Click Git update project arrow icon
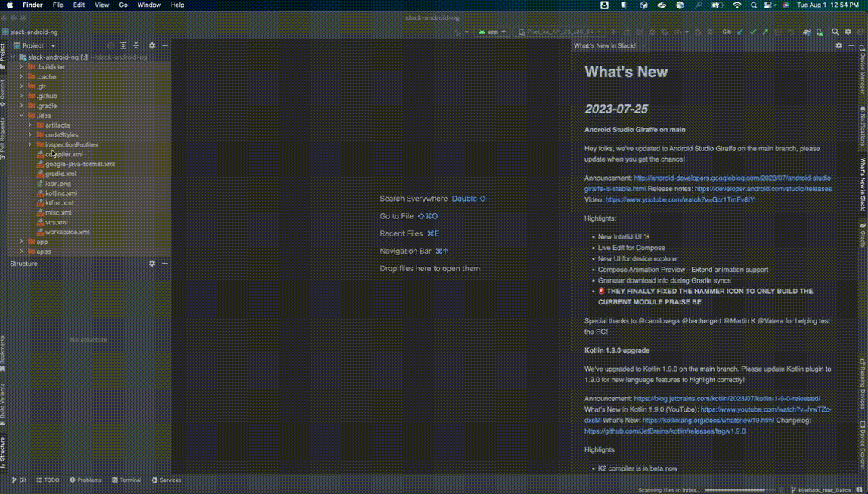This screenshot has height=494, width=868. 741,32
